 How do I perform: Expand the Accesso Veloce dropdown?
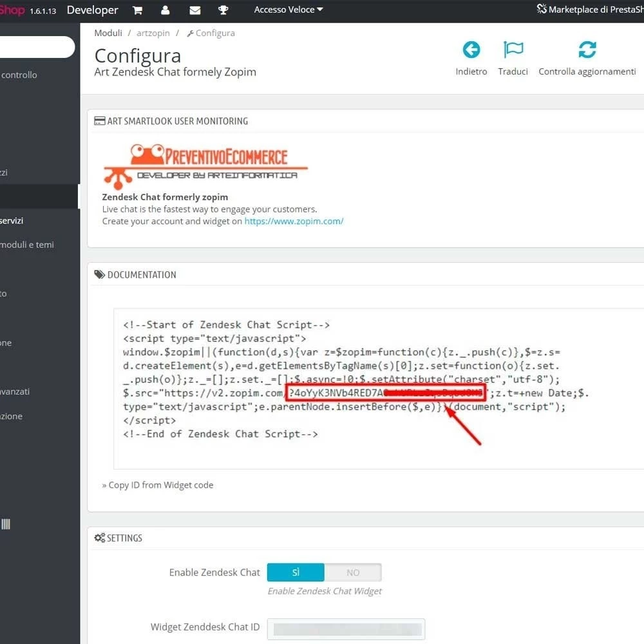[x=289, y=10]
